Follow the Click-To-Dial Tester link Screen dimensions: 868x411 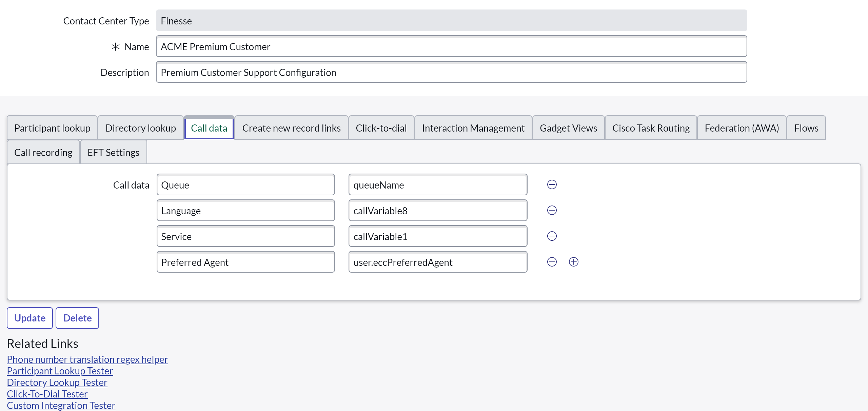pyautogui.click(x=47, y=394)
